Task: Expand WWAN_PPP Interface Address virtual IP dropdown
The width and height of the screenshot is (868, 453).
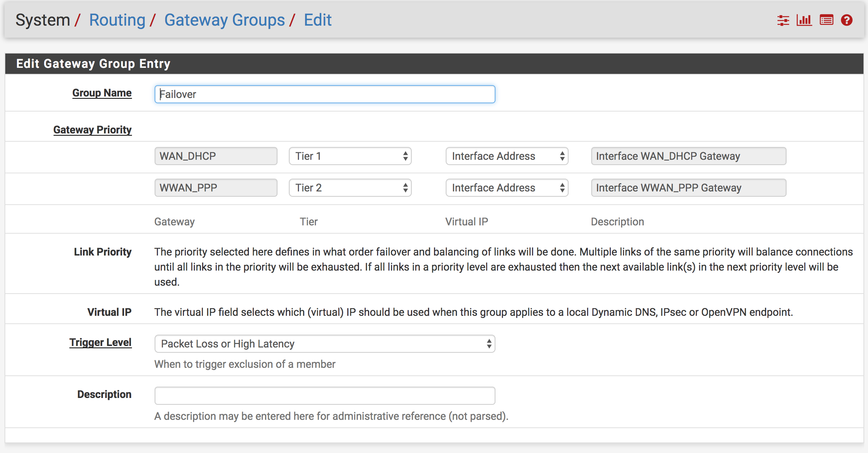Action: (507, 188)
